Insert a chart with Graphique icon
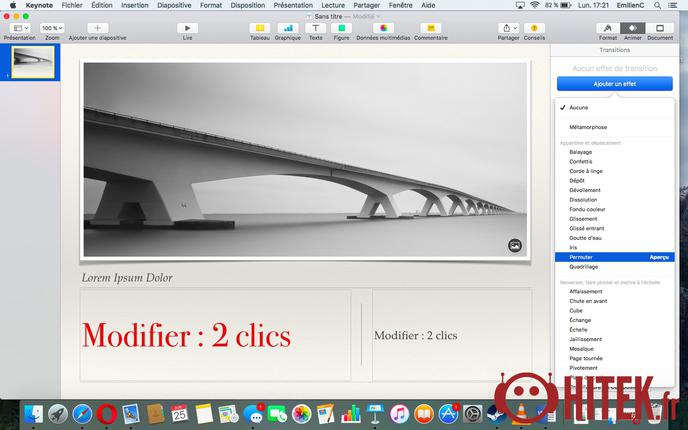Viewport: 688px width, 430px height. tap(288, 28)
